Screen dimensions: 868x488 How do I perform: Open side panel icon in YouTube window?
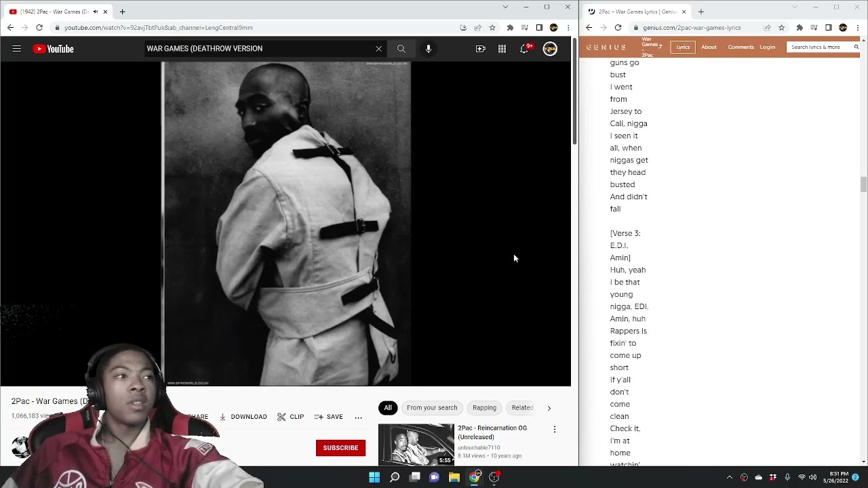(539, 28)
